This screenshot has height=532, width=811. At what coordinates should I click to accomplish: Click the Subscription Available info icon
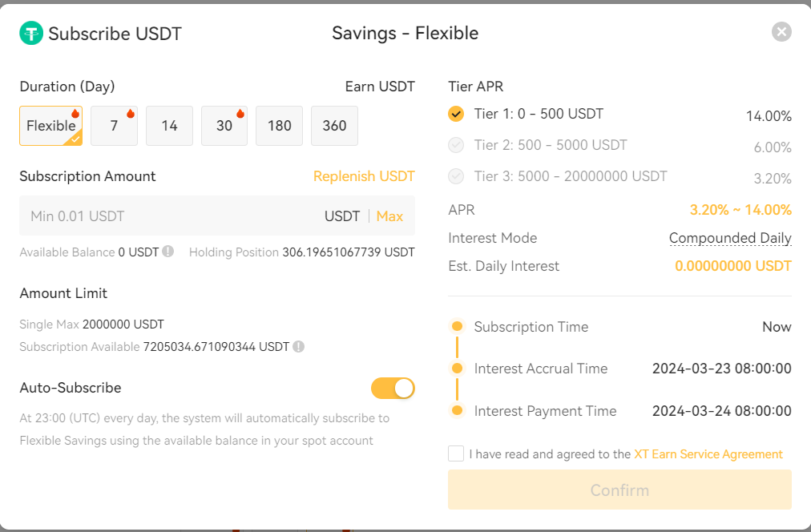coord(298,347)
